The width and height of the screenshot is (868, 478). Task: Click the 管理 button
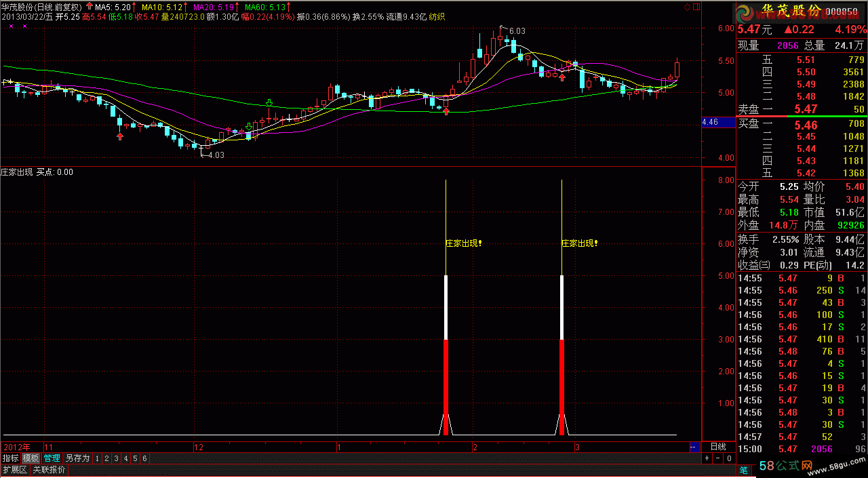52,459
